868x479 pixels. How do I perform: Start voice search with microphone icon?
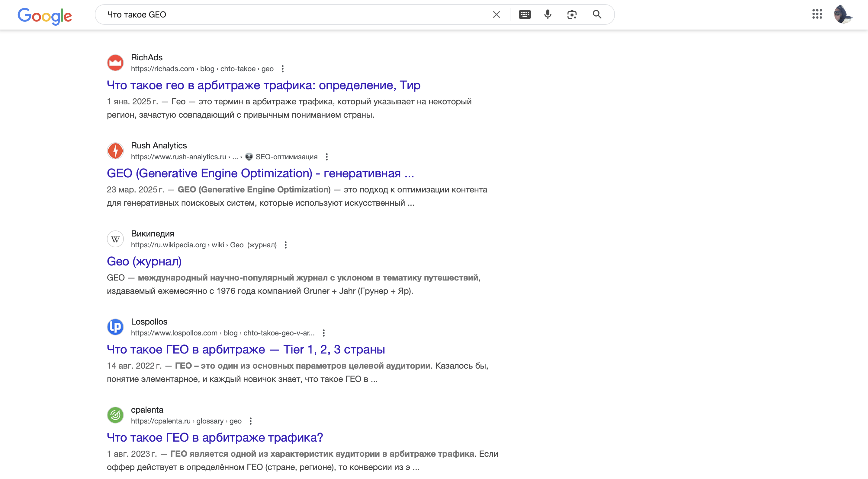(548, 14)
